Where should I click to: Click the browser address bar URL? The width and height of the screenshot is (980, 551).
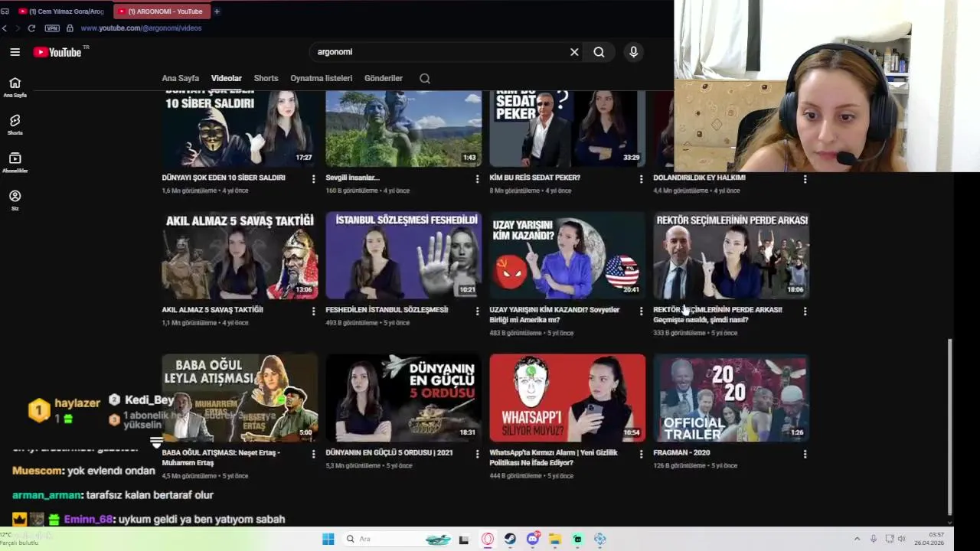pos(141,28)
